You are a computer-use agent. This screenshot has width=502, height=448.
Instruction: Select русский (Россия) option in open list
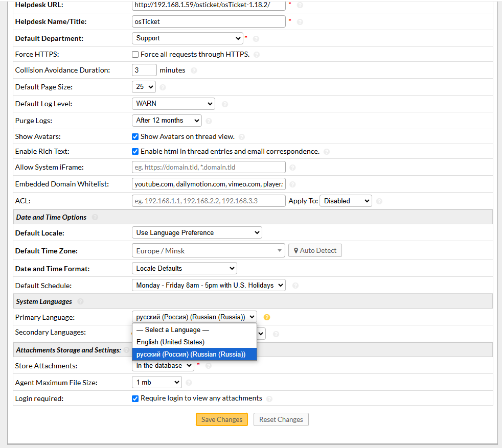(194, 355)
